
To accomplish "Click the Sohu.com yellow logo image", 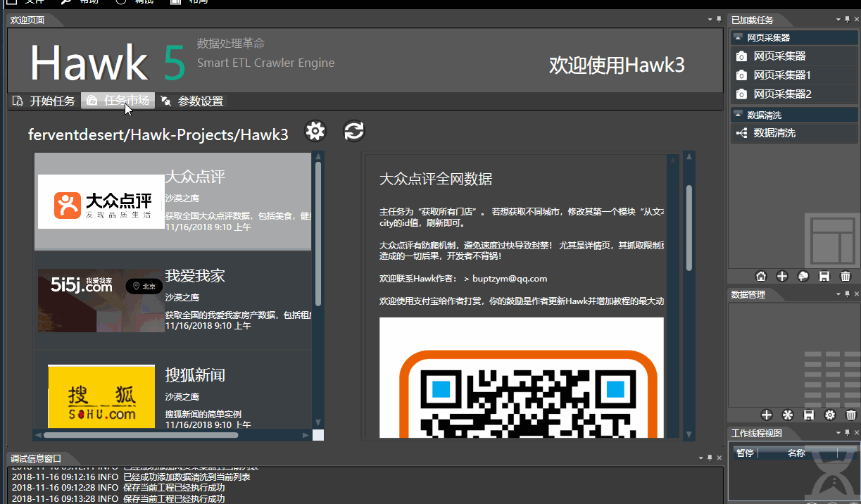I will click(101, 396).
